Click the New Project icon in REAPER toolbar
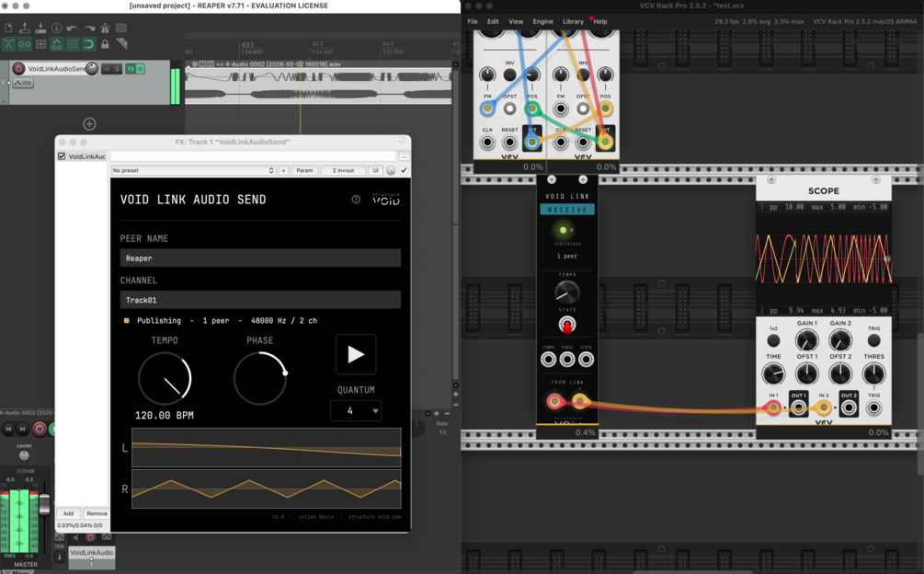 [x=9, y=28]
